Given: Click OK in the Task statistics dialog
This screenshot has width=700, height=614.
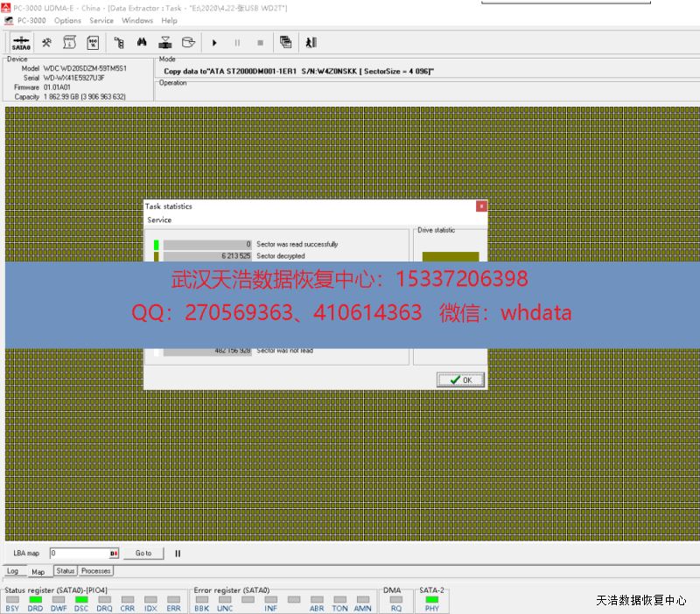Looking at the screenshot, I should click(461, 380).
